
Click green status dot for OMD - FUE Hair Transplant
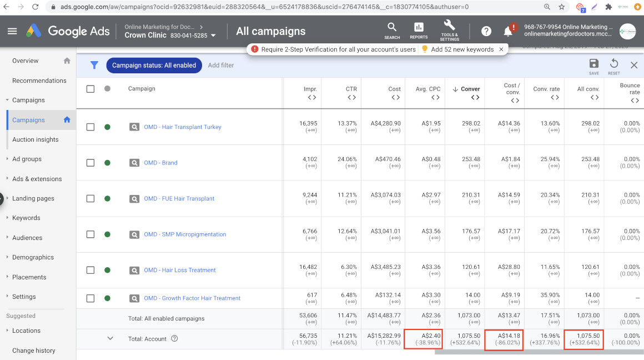(x=107, y=198)
